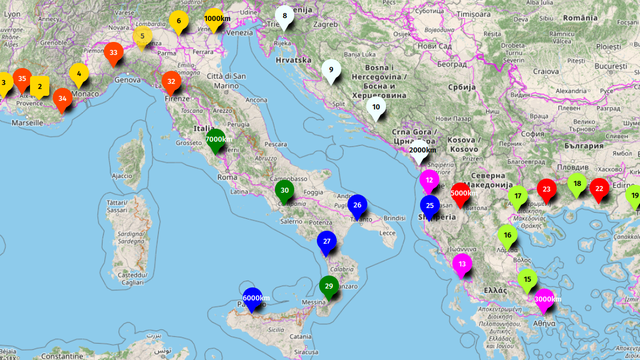Select the magenta marker numbered 12
The image size is (640, 360).
click(x=429, y=182)
